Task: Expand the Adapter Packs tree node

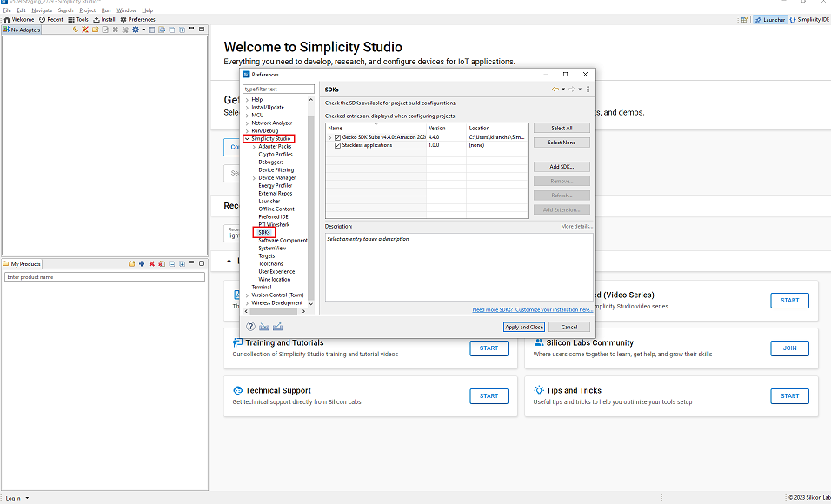Action: 255,147
